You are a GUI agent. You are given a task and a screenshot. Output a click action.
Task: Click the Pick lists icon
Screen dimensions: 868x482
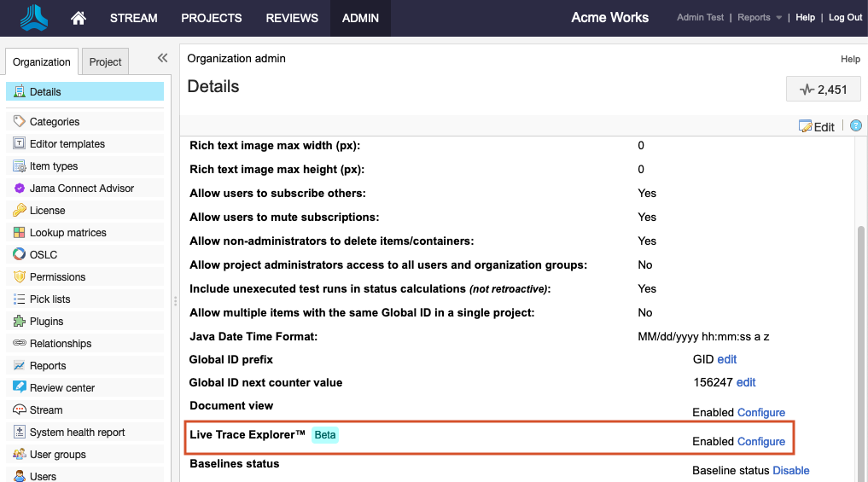pos(20,299)
